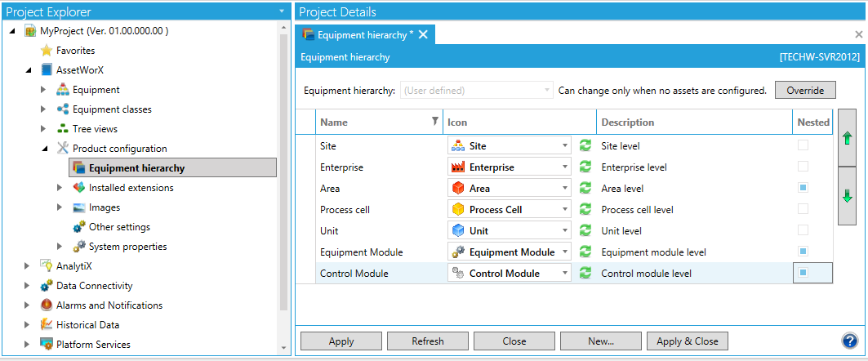Uncheck the Nested checkbox for Area

coord(803,188)
